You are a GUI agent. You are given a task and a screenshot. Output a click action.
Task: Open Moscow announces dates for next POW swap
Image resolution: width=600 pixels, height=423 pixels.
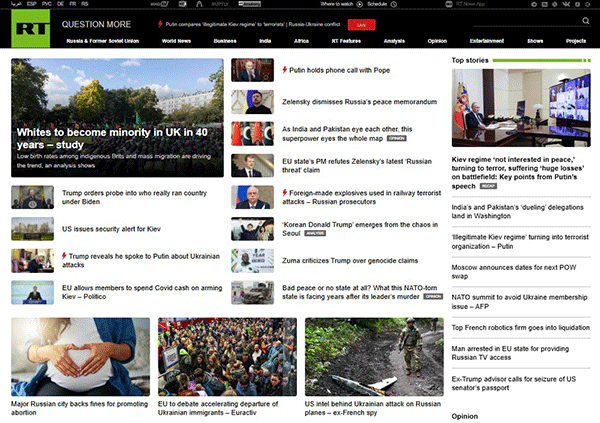514,271
